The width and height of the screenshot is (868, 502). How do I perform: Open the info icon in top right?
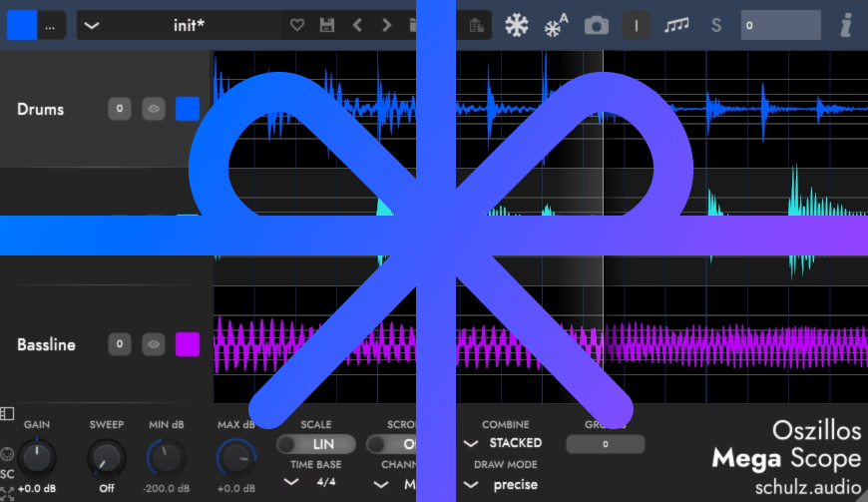click(x=846, y=25)
